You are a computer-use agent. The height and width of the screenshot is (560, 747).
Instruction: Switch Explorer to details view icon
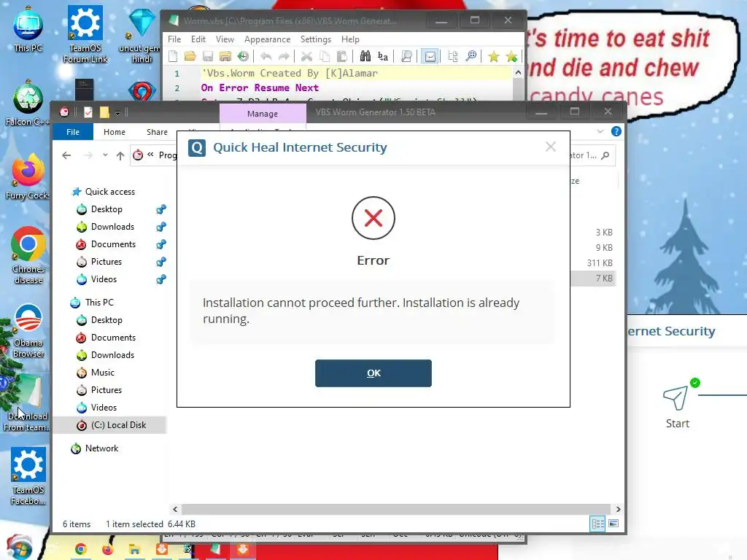click(x=597, y=524)
